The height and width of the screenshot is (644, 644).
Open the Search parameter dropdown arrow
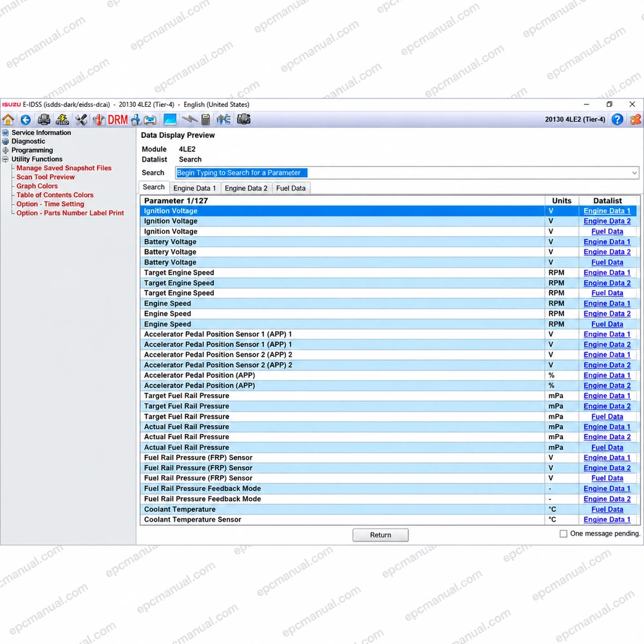634,173
